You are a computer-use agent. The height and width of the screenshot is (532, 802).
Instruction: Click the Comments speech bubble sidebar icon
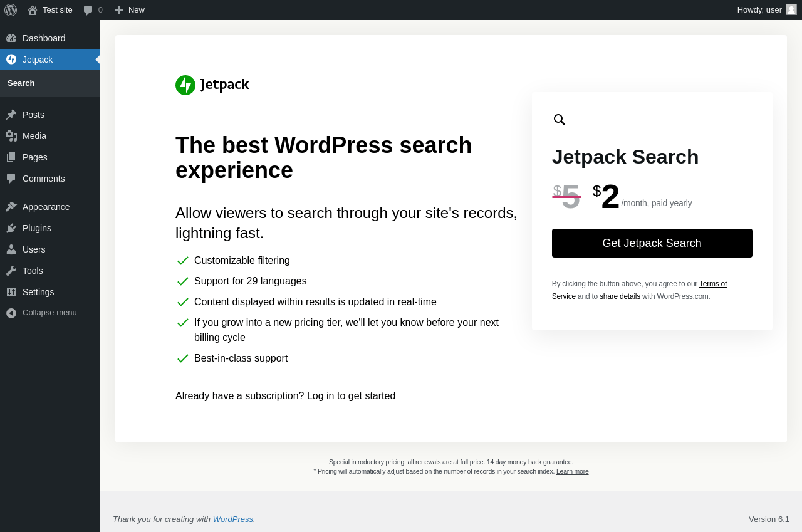pyautogui.click(x=11, y=179)
